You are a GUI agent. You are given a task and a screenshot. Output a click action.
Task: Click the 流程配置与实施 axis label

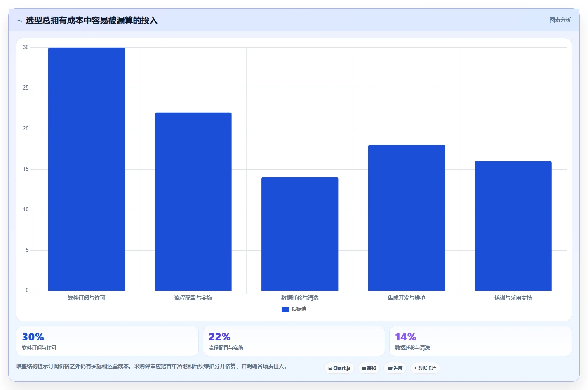(193, 298)
